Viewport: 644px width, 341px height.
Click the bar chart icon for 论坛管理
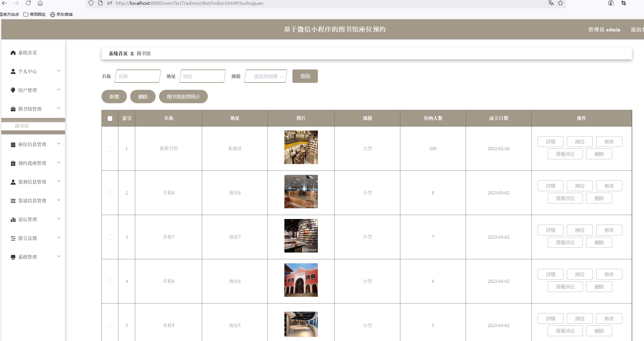tap(13, 220)
